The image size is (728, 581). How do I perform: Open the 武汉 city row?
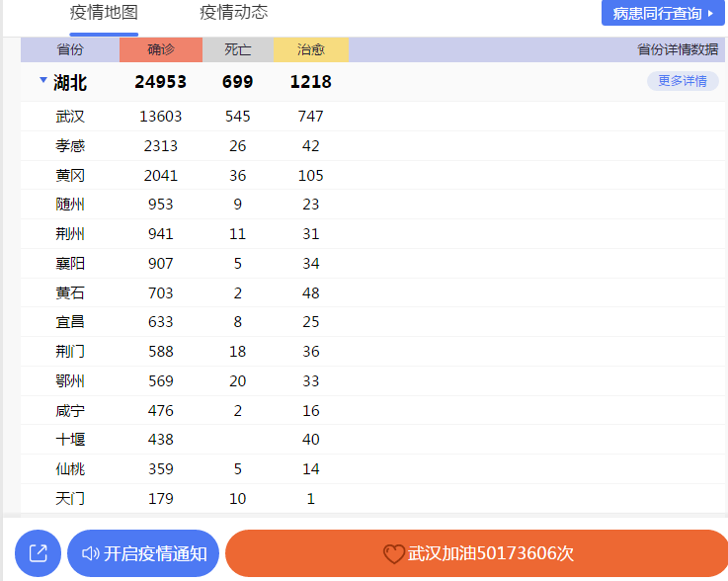[x=70, y=117]
